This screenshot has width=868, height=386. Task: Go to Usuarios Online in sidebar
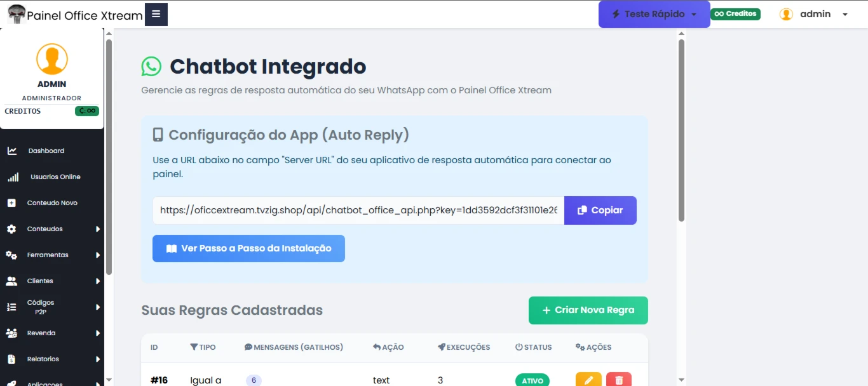click(x=55, y=176)
